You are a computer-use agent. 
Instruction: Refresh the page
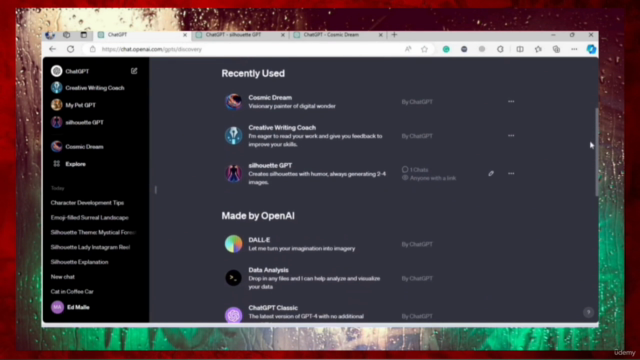pyautogui.click(x=71, y=49)
